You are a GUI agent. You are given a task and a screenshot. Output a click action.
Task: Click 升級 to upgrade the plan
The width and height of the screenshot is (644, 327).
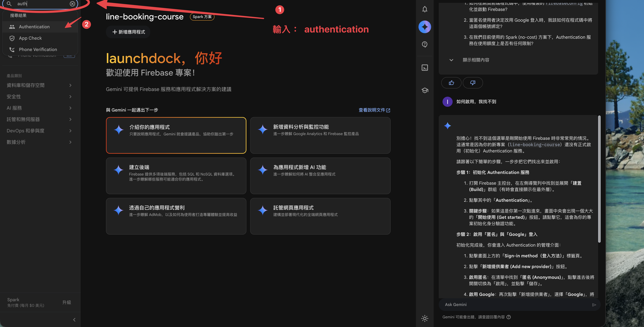click(x=67, y=302)
